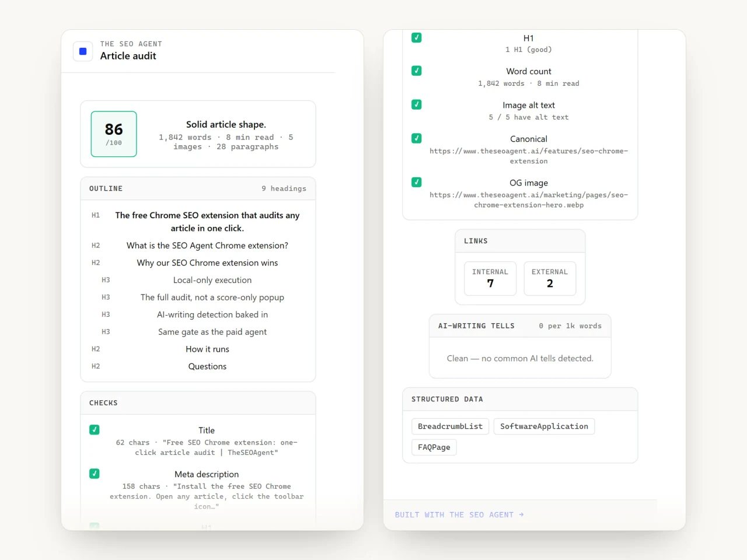The width and height of the screenshot is (747, 560).
Task: Select the How it runs H2 heading
Action: point(207,349)
